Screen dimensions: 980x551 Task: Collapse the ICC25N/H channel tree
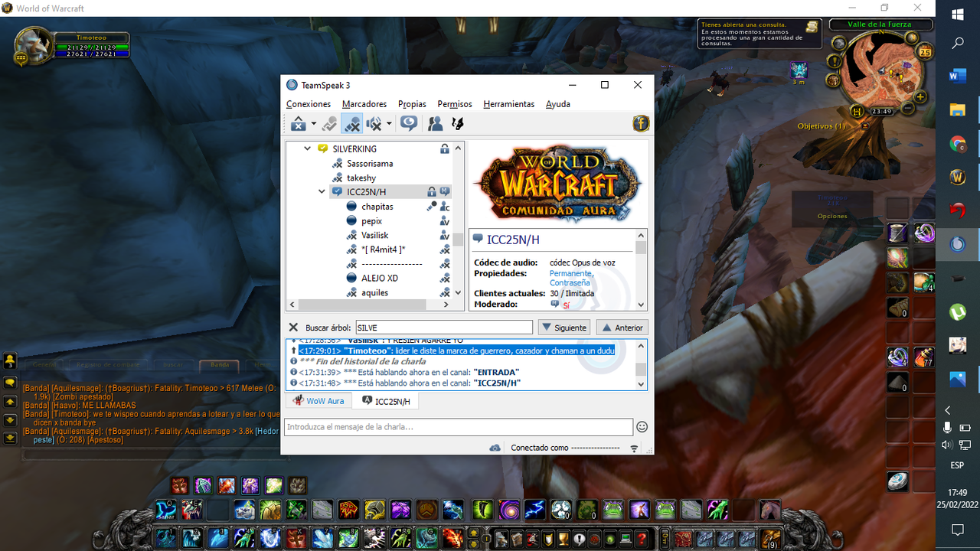322,191
